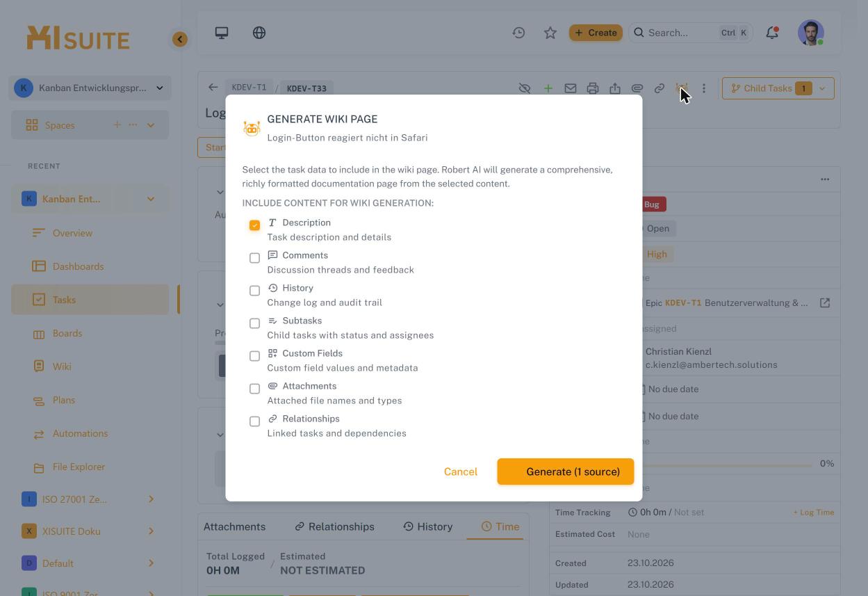This screenshot has height=596, width=868.
Task: Collapse the Kanban Ent... space chevron
Action: (x=151, y=199)
